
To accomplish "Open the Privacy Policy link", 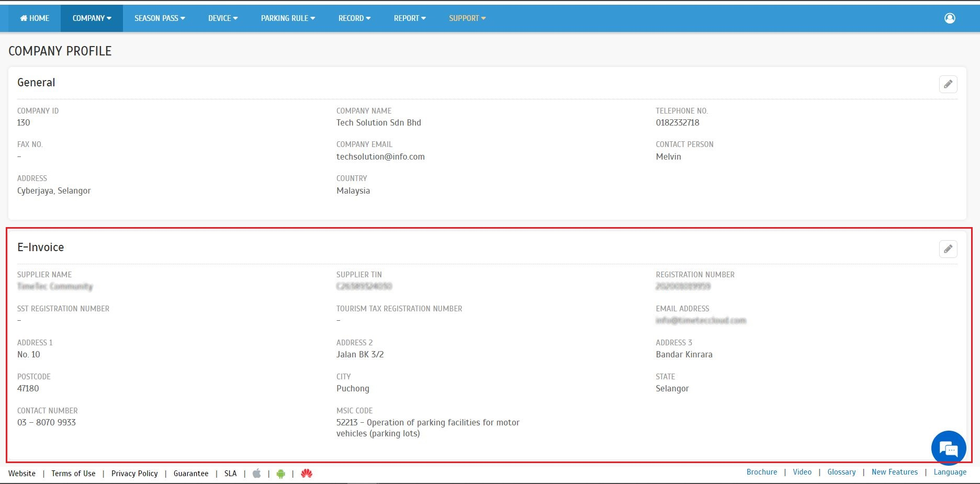I will (134, 474).
